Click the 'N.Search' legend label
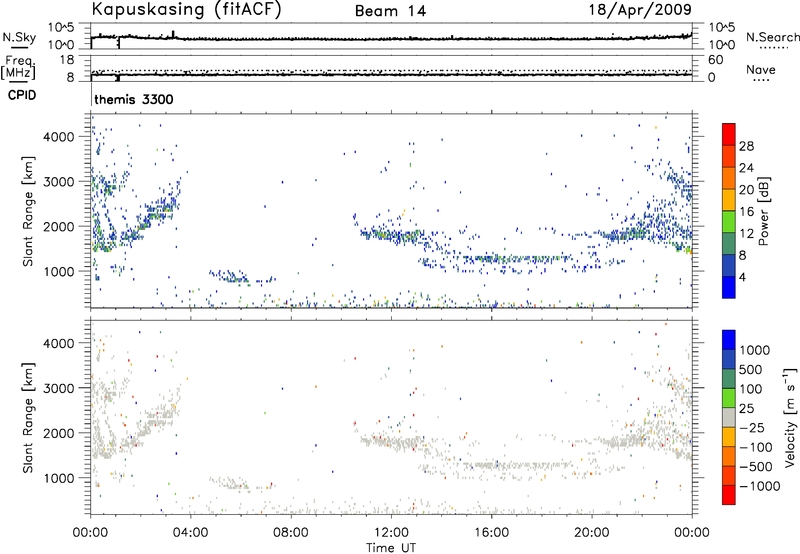The image size is (800, 554). pos(772,37)
